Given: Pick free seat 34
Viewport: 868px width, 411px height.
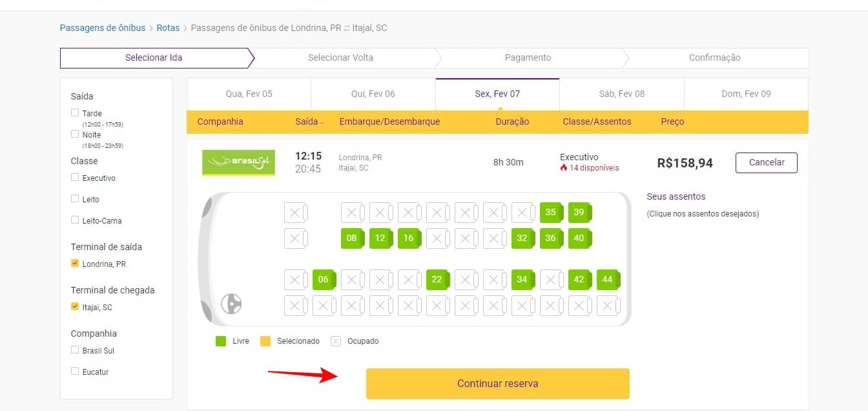Looking at the screenshot, I should pyautogui.click(x=522, y=279).
